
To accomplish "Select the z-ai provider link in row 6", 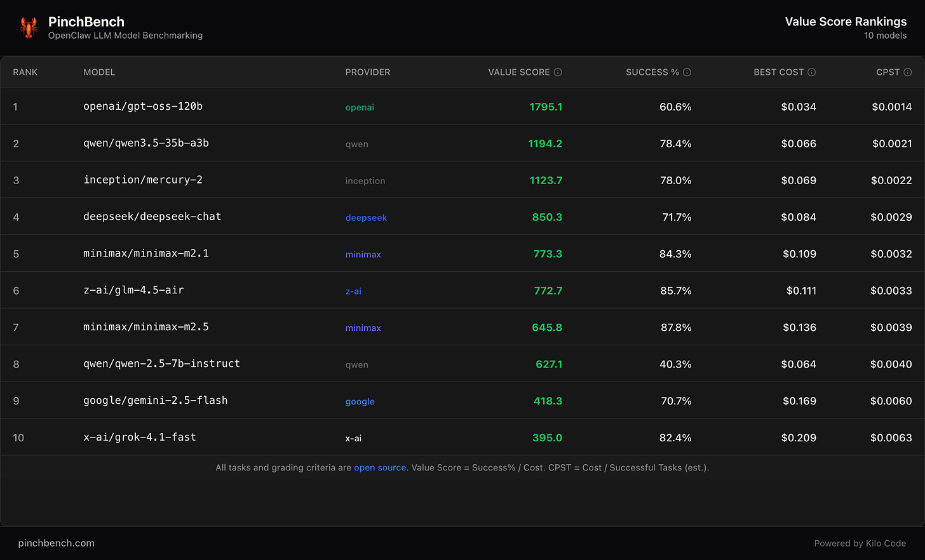I will click(x=353, y=291).
